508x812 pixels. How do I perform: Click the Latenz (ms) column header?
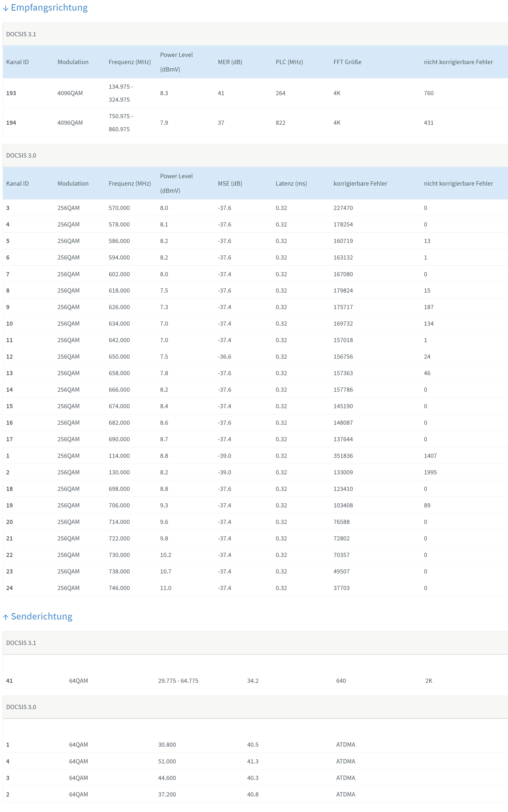click(x=291, y=183)
